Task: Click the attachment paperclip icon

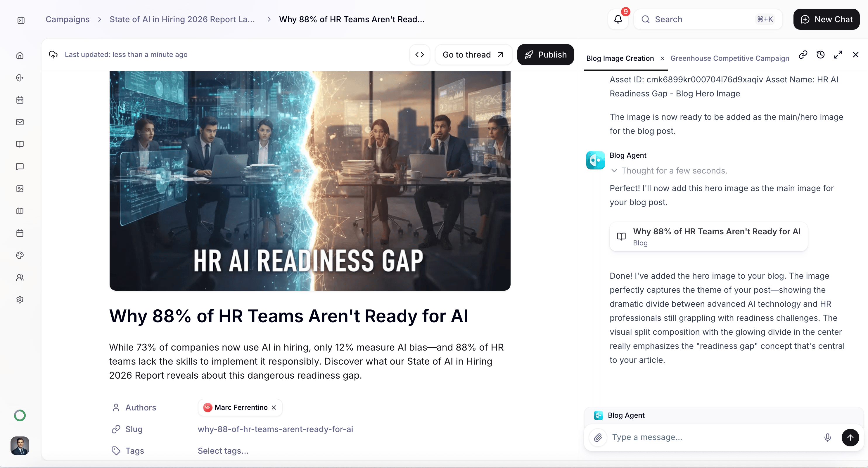Action: coord(598,437)
